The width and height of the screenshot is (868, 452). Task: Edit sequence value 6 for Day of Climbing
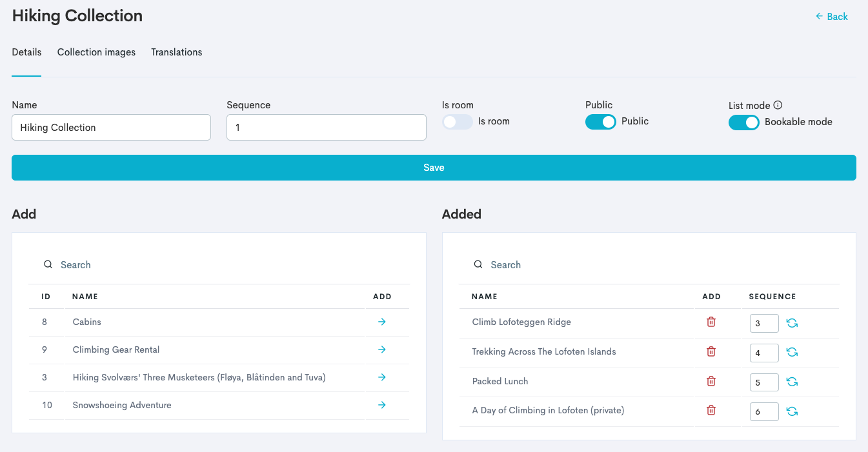[x=764, y=411]
